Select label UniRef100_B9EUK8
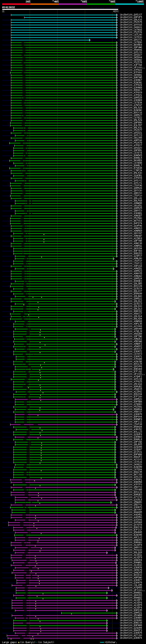 tap(131, 369)
